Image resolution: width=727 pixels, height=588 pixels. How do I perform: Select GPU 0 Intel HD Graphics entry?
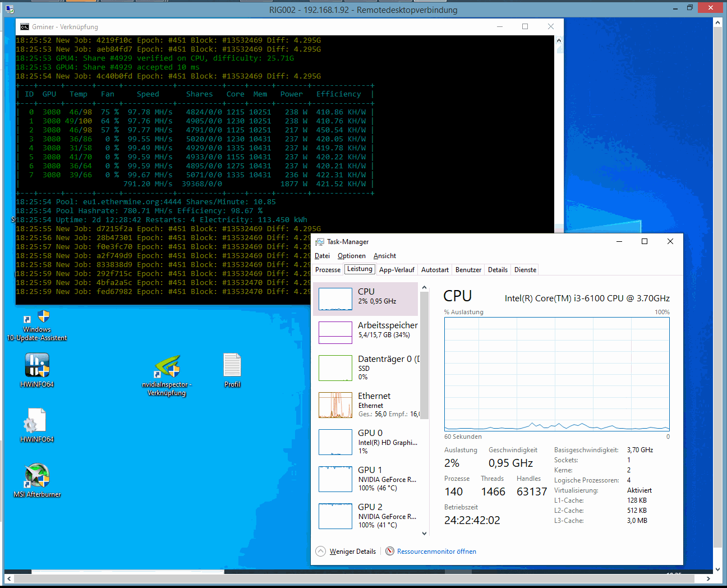366,442
